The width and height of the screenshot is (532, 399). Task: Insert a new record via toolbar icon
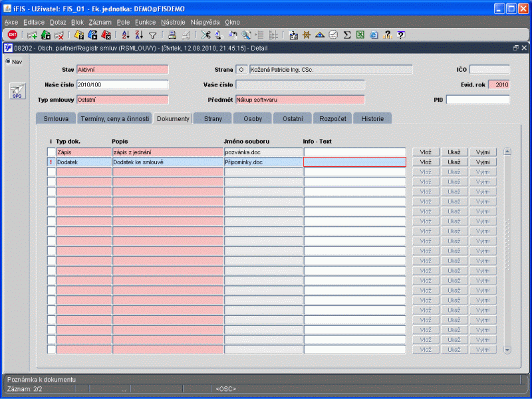coord(32,35)
